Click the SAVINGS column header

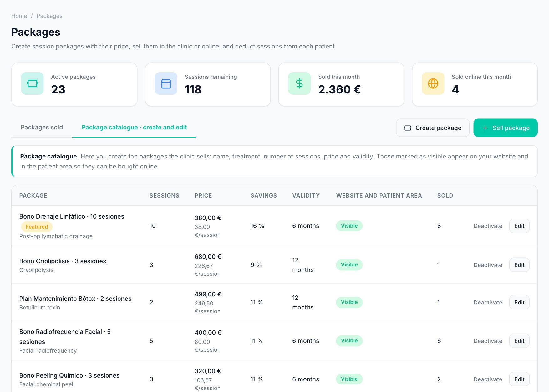[x=264, y=196]
